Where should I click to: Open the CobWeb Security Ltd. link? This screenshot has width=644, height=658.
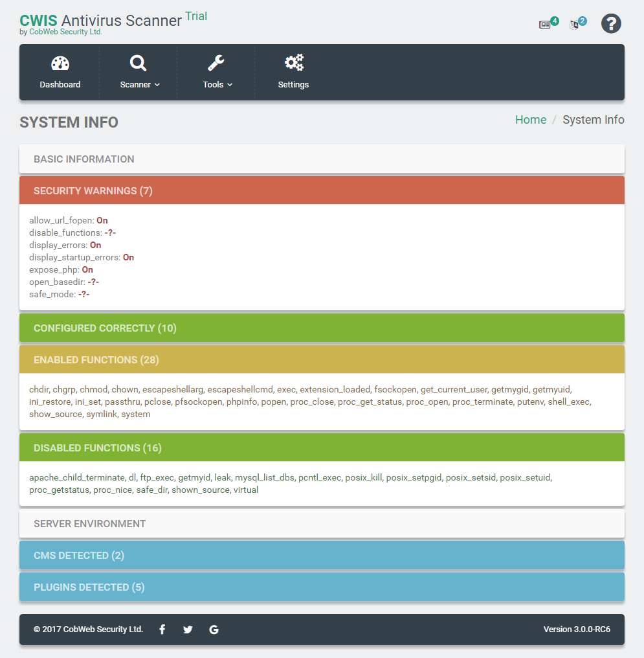click(66, 32)
